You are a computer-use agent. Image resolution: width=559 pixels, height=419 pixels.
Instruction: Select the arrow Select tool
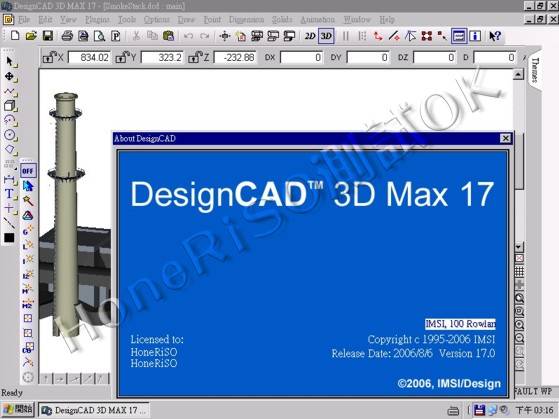click(10, 61)
